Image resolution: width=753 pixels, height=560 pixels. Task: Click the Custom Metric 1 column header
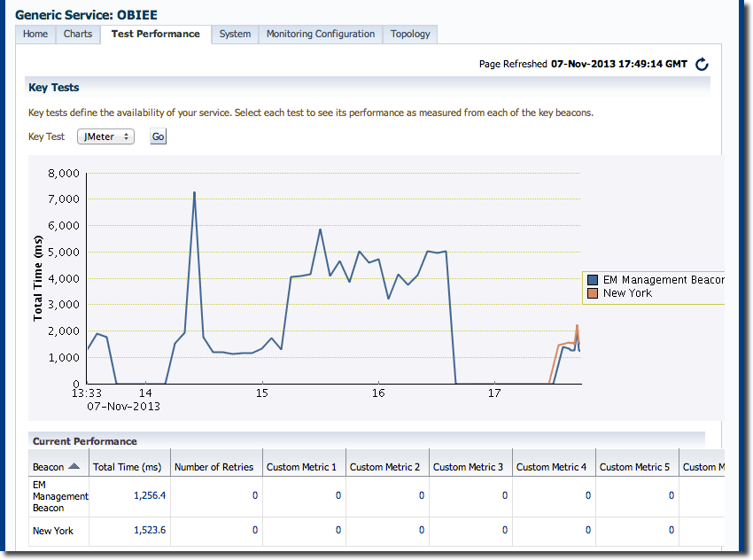pos(301,467)
